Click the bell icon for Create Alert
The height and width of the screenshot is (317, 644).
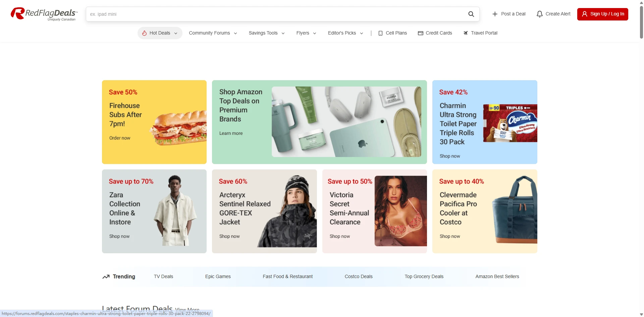click(x=539, y=14)
